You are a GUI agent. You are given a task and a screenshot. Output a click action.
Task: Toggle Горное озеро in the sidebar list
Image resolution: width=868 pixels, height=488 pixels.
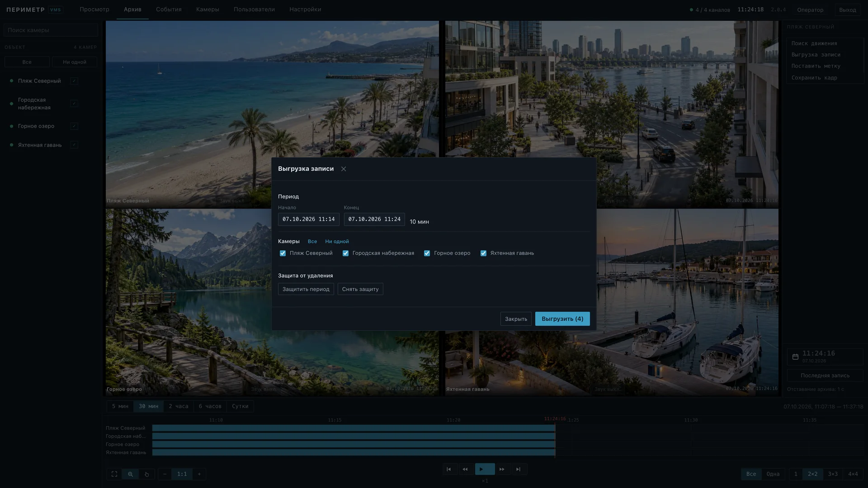pos(74,126)
